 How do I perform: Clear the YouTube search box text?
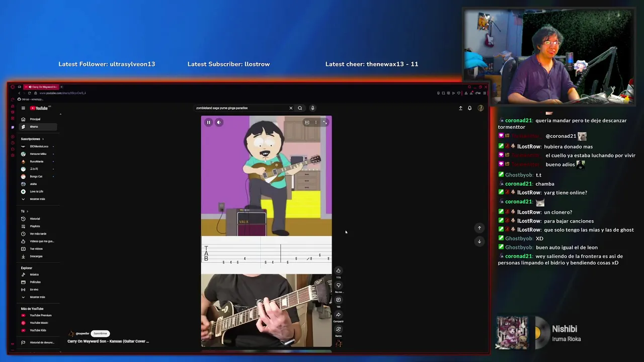(x=290, y=108)
